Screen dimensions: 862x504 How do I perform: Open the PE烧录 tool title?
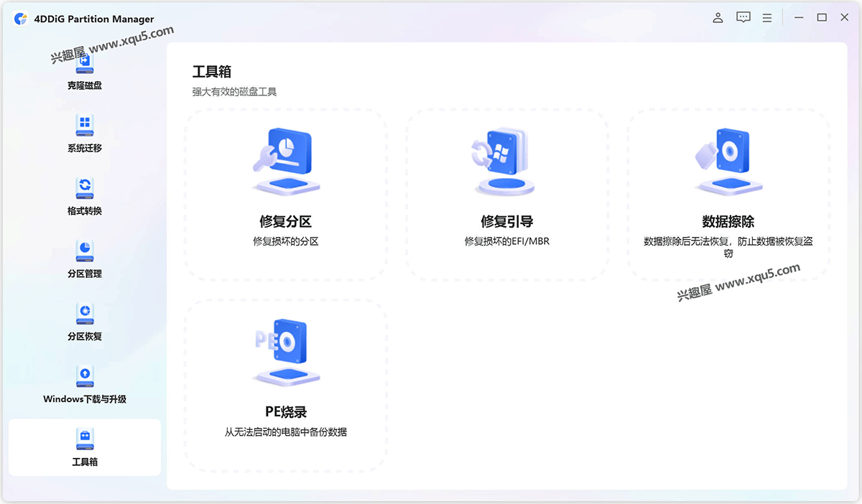[x=285, y=412]
